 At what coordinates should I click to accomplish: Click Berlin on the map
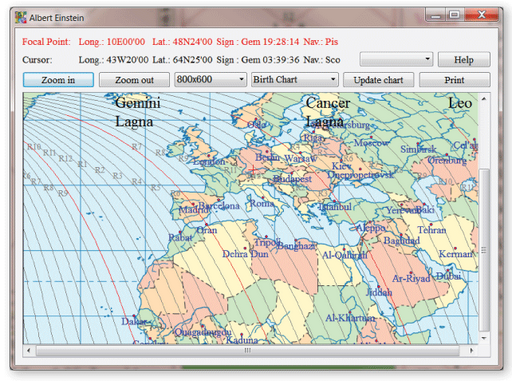267,157
